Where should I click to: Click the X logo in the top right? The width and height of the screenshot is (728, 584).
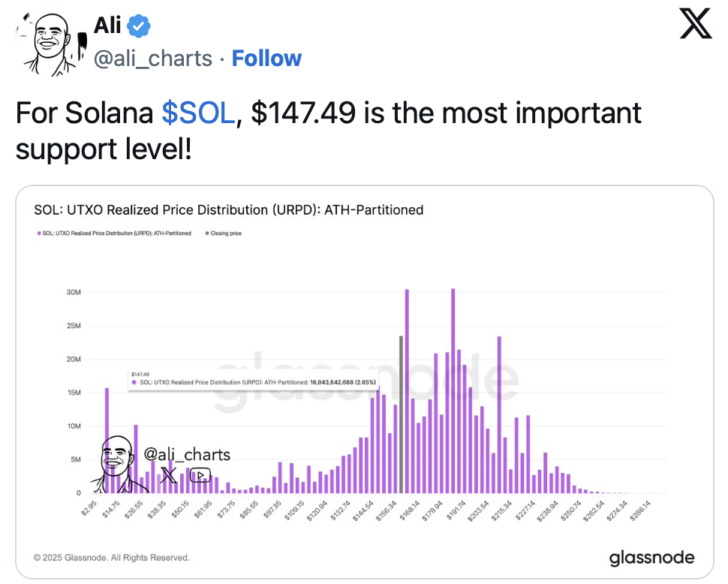694,24
